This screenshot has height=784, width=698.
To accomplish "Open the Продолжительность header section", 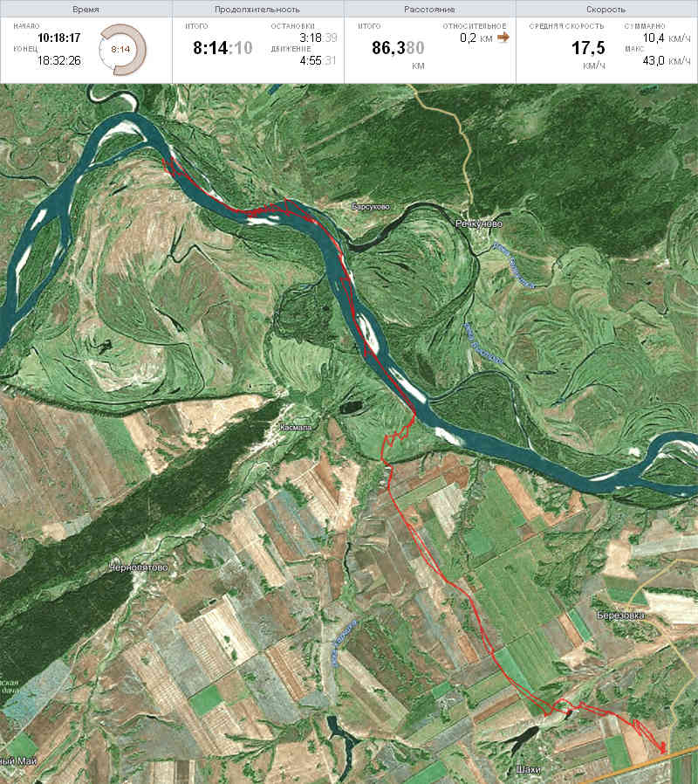I will (x=257, y=9).
